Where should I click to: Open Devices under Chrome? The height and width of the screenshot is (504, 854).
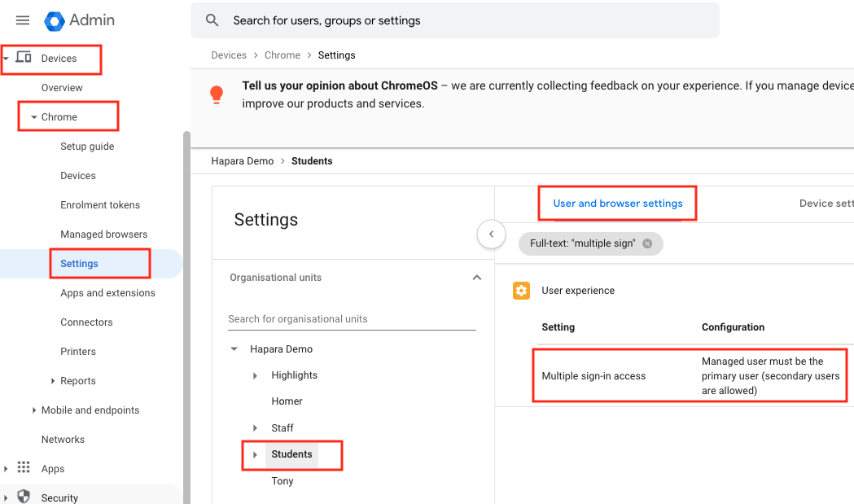(x=78, y=175)
